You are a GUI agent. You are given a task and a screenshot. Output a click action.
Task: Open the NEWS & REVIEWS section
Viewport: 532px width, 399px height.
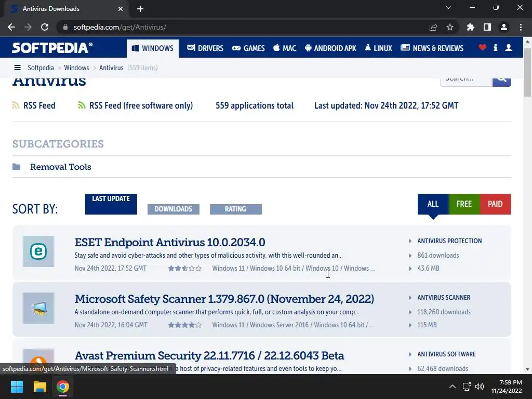[x=432, y=48]
